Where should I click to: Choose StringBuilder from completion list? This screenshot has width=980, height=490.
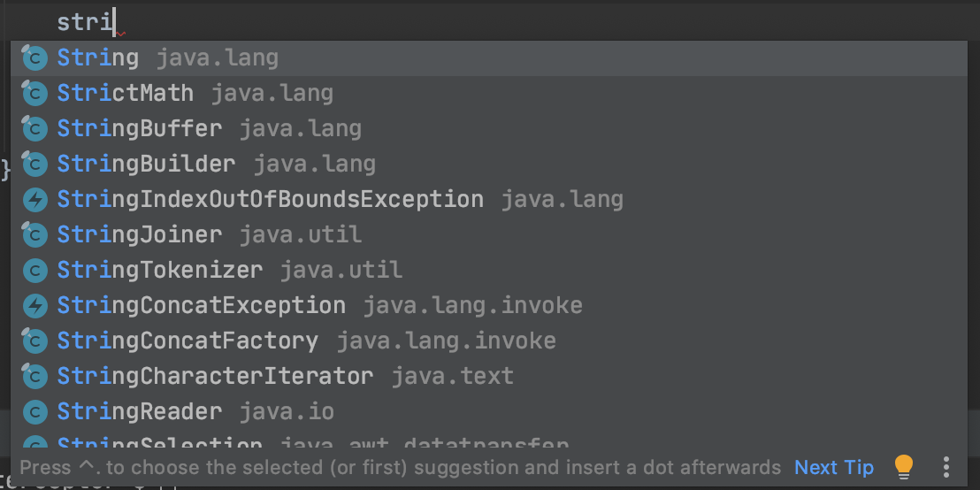[x=489, y=165]
